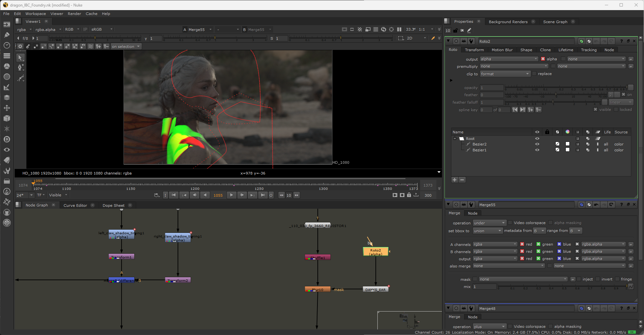Hide the Bezier2 shape using eye icon
Viewport: 644px width, 335px height.
(x=537, y=144)
